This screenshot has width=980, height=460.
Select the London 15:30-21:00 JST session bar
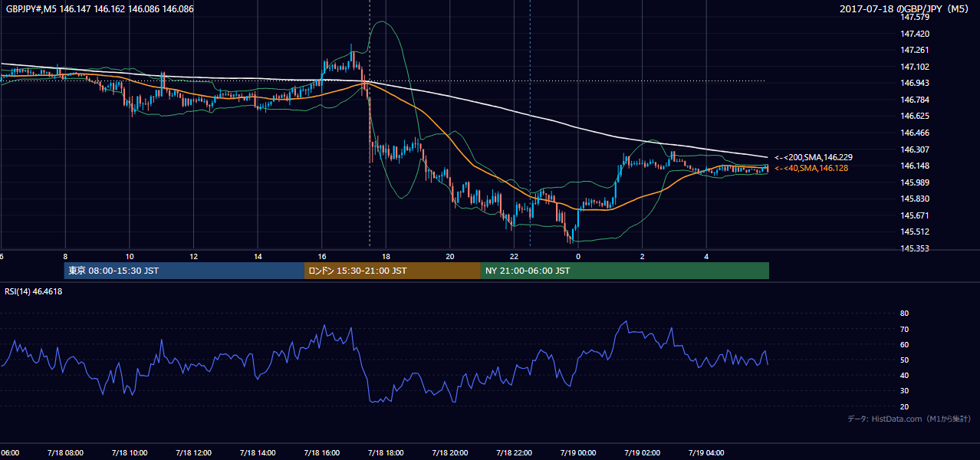(392, 271)
